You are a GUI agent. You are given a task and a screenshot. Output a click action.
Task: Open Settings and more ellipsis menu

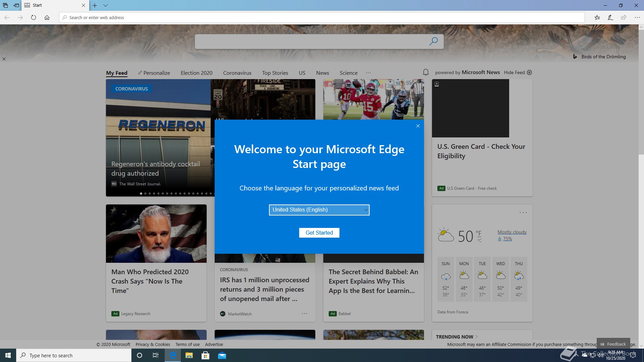click(x=637, y=17)
